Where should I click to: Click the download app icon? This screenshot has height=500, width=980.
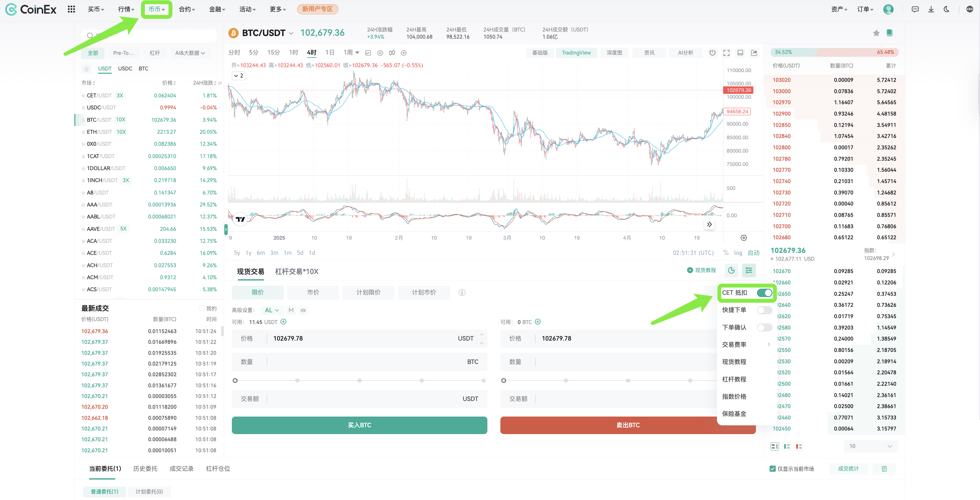(x=931, y=9)
